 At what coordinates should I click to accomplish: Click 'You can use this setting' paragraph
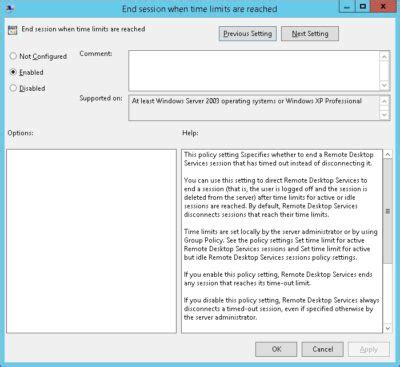(x=276, y=197)
